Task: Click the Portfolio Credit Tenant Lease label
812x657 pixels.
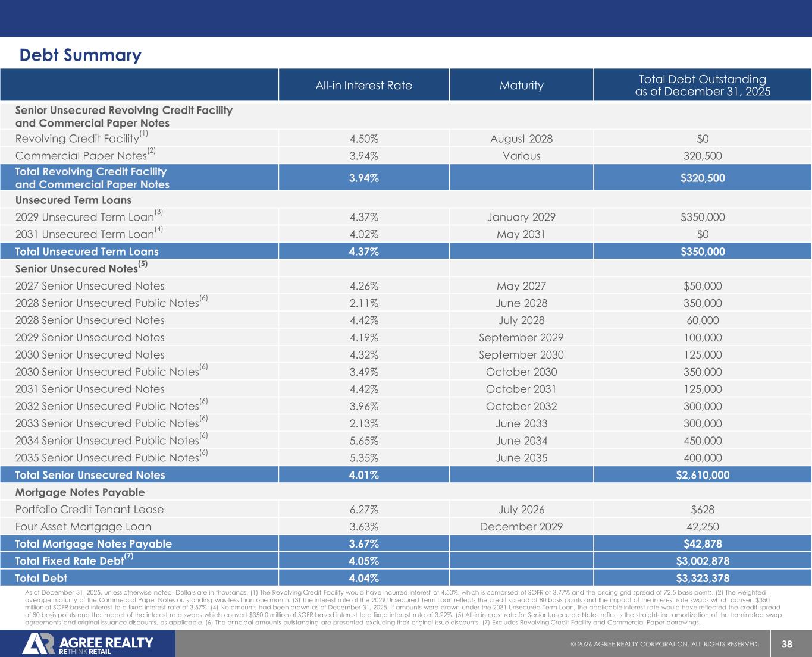Action: point(89,510)
